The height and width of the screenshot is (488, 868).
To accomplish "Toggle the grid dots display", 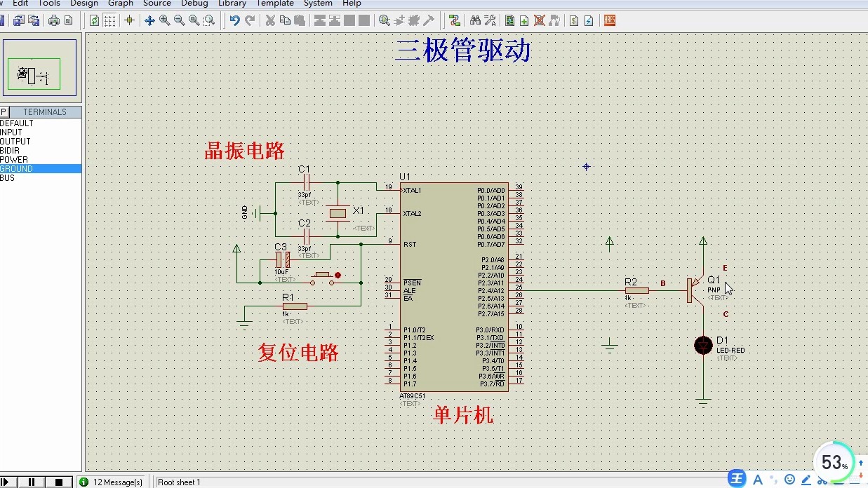I will [110, 20].
